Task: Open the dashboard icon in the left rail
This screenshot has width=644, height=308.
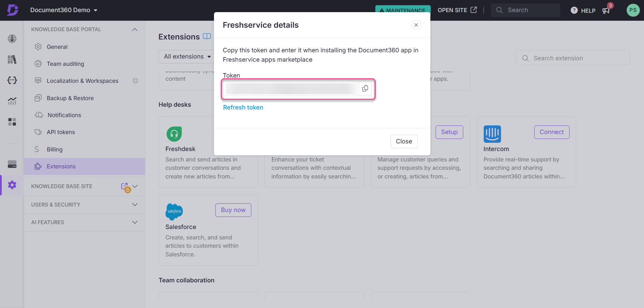Action: (12, 38)
